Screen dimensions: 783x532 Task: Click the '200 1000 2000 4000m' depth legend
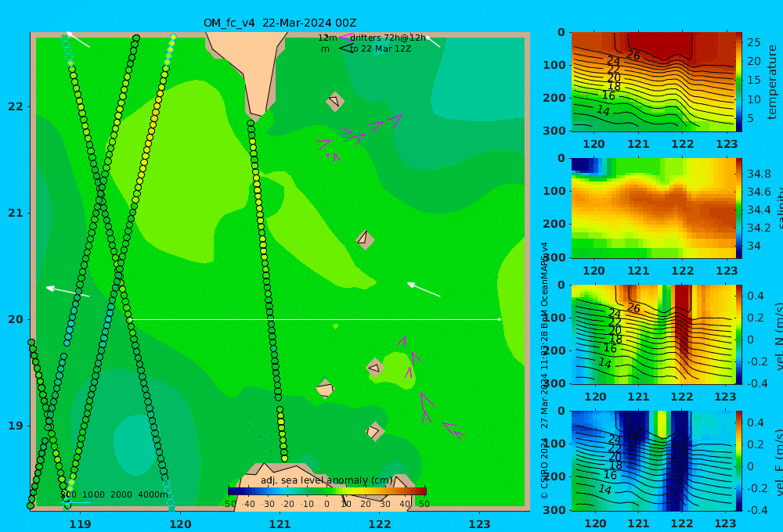tap(114, 494)
